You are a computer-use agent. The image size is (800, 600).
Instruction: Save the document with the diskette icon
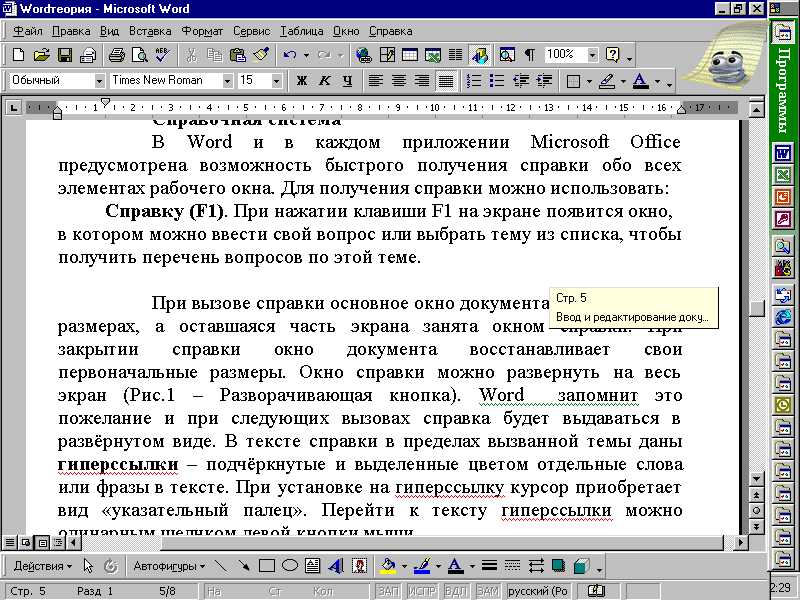65,55
